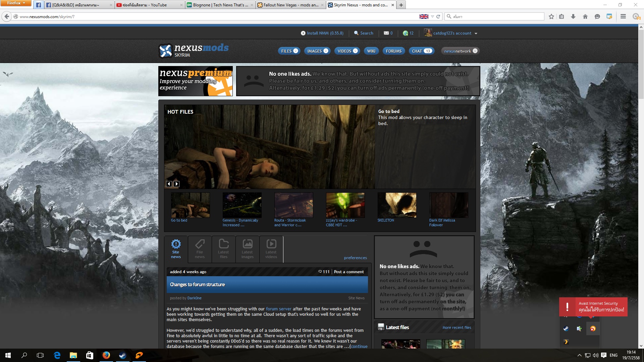Collapse hidden tray icons chevron

point(579,355)
